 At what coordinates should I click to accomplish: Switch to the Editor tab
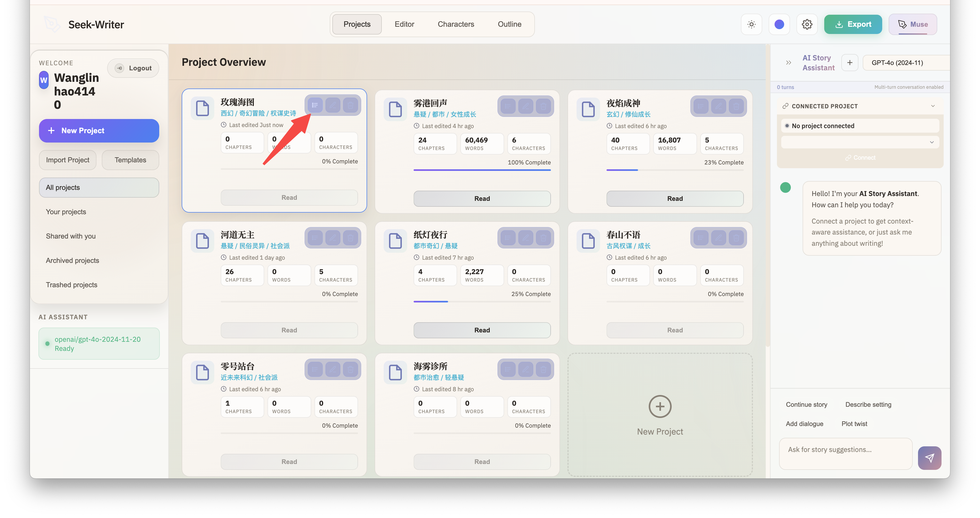click(405, 24)
